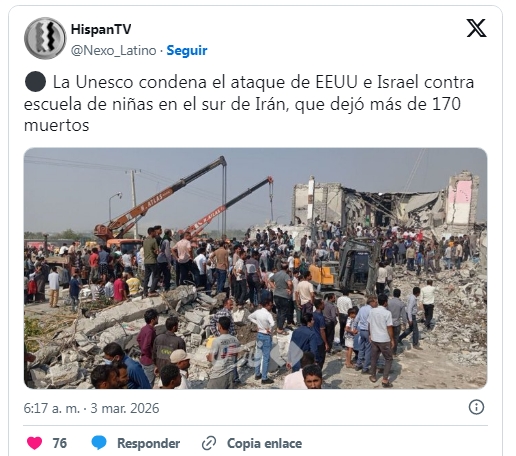Open the rubble rescue photo
The image size is (516, 456).
tap(255, 268)
